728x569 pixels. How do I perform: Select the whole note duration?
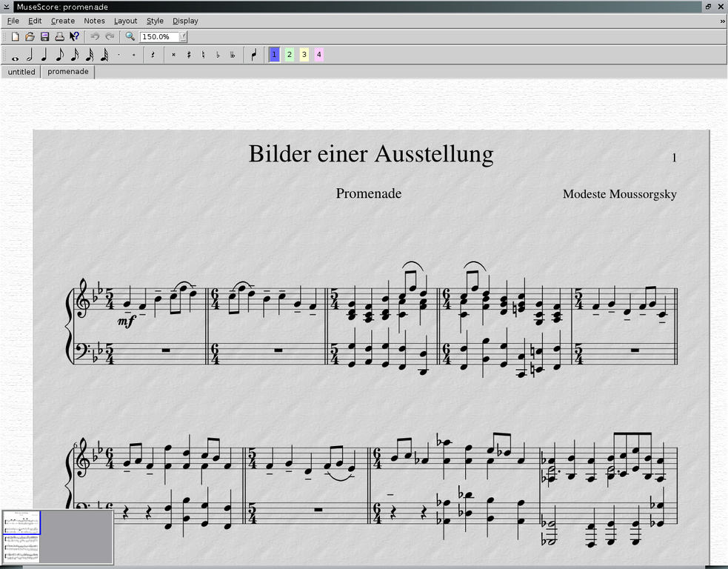[x=15, y=56]
